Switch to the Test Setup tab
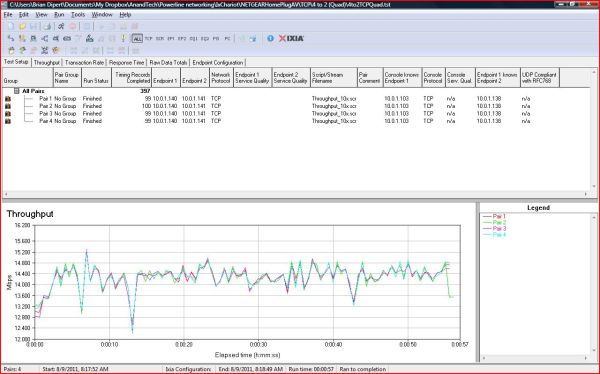Viewport: 600px width, 374px height. [x=16, y=62]
